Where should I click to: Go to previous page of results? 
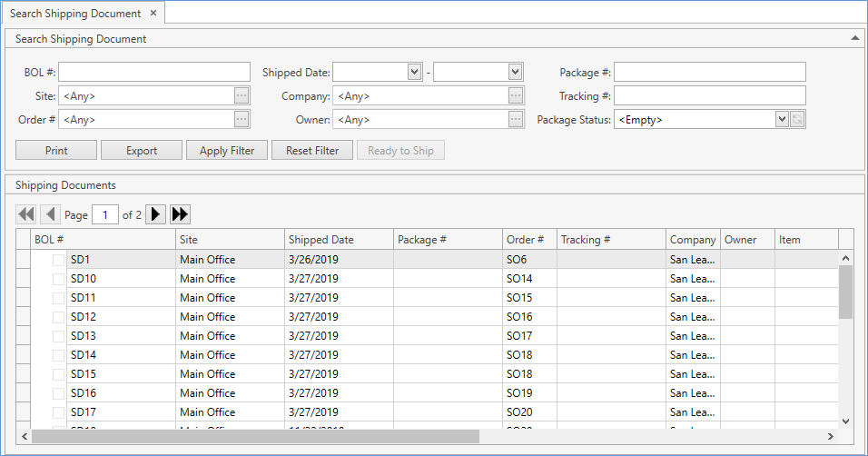tap(50, 214)
